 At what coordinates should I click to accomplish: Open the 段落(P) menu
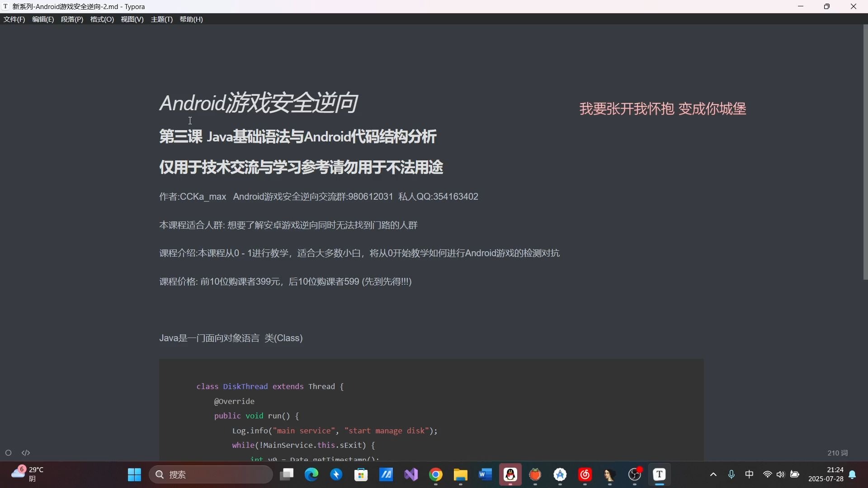(72, 19)
